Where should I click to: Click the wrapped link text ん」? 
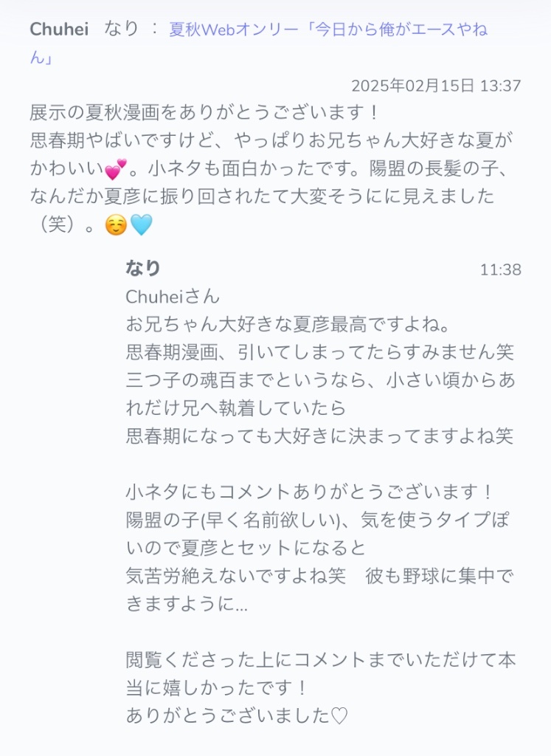point(41,58)
